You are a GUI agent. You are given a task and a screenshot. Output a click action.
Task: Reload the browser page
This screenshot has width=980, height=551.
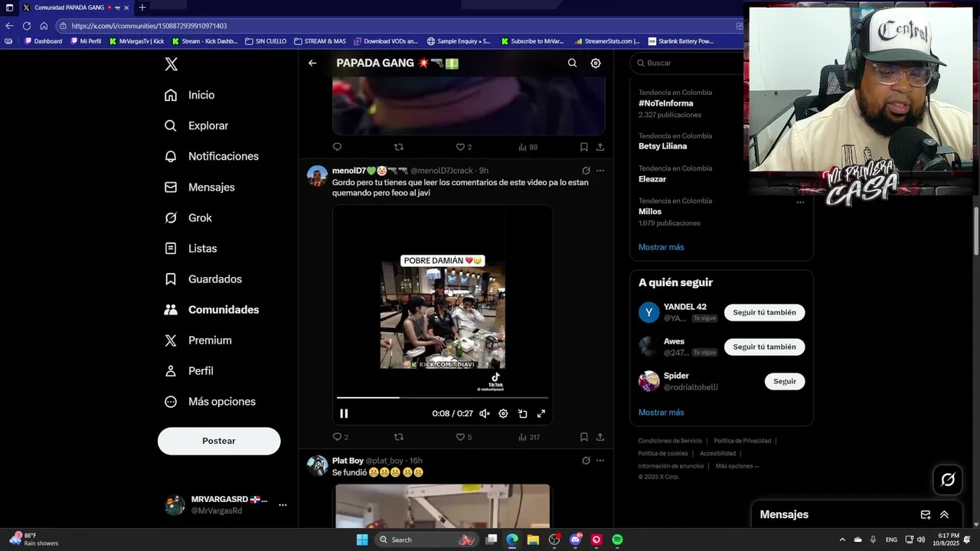(x=27, y=25)
